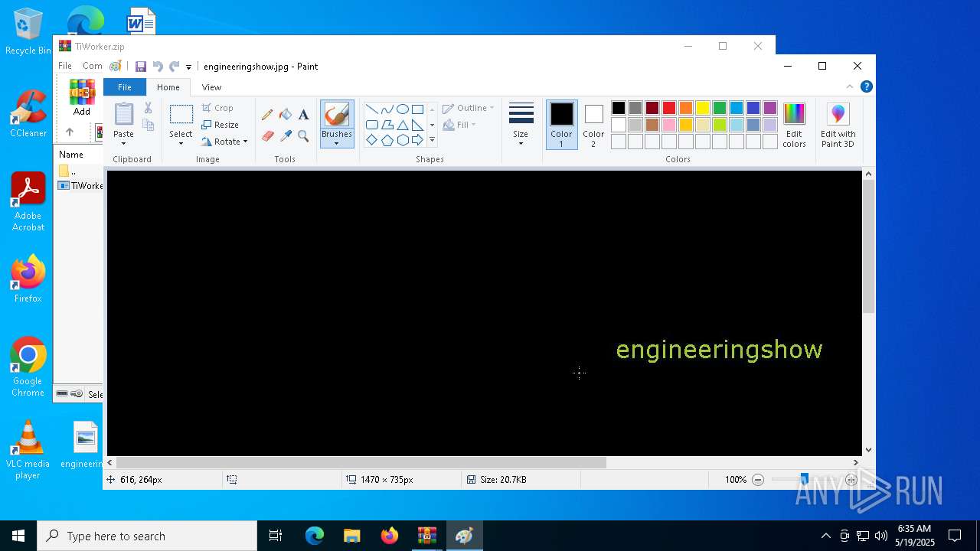Click File Explorer on the taskbar

click(x=352, y=536)
